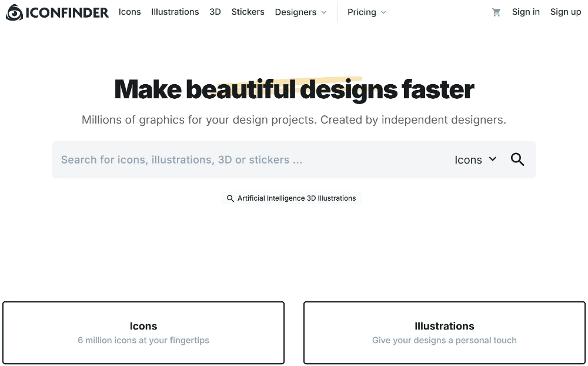The width and height of the screenshot is (588, 366).
Task: Click the magnifying glass to search
Action: click(x=517, y=159)
